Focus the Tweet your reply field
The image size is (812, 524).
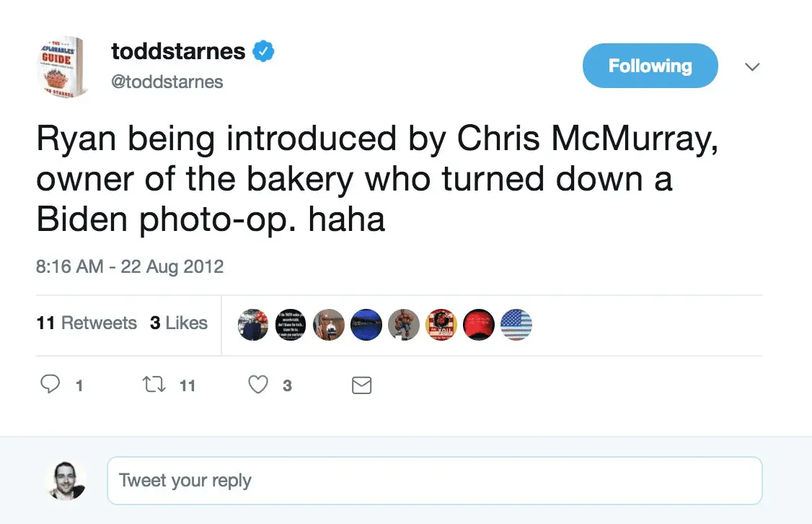pyautogui.click(x=434, y=480)
